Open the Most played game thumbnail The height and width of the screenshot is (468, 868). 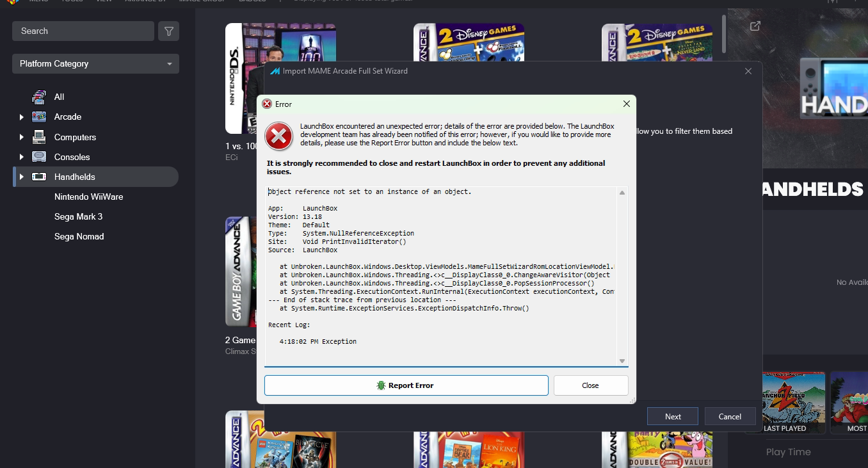pyautogui.click(x=849, y=402)
